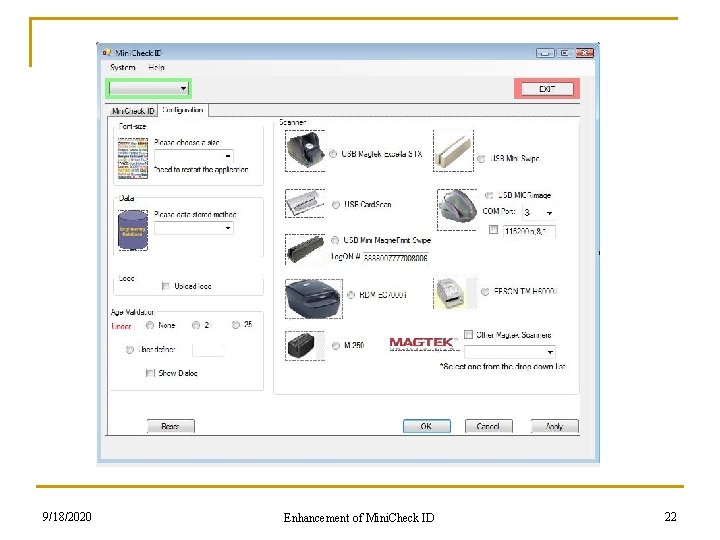The image size is (720, 540).
Task: Select None for age validation
Action: [150, 325]
